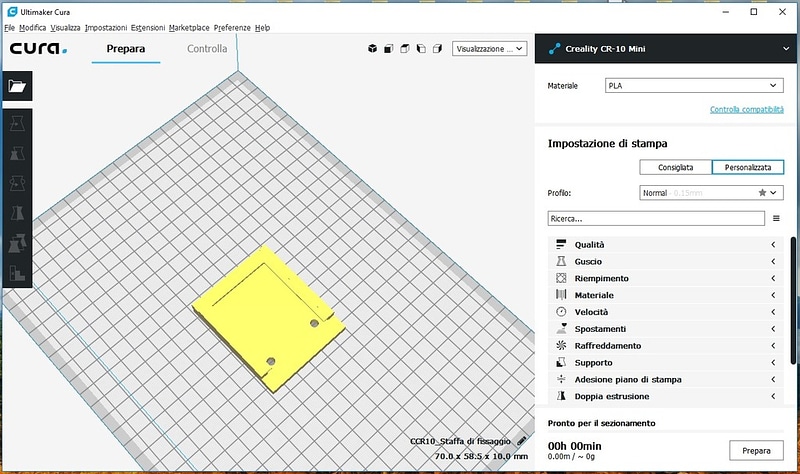Expand the Materiale settings section
Viewport: 800px width, 474px height.
point(665,295)
